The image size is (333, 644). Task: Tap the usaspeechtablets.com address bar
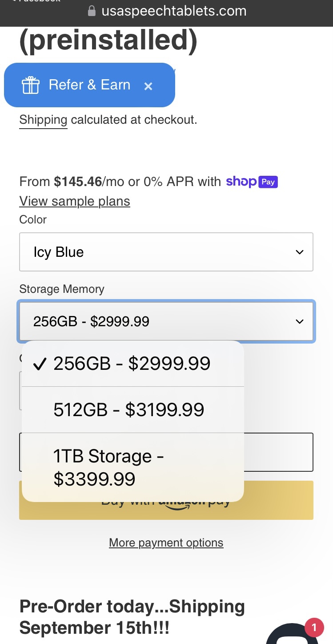coord(174,11)
